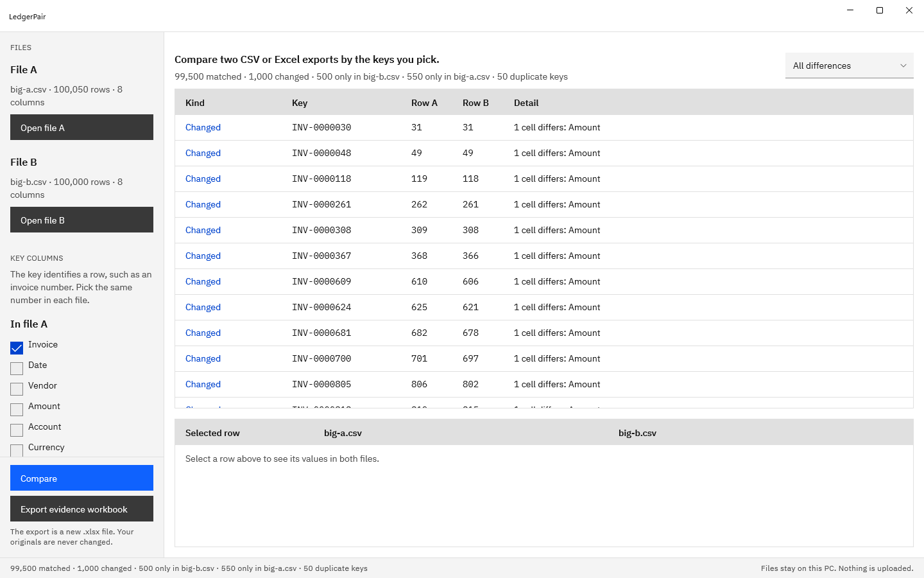This screenshot has width=924, height=578.
Task: Click the status bar summary text
Action: pyautogui.click(x=189, y=568)
